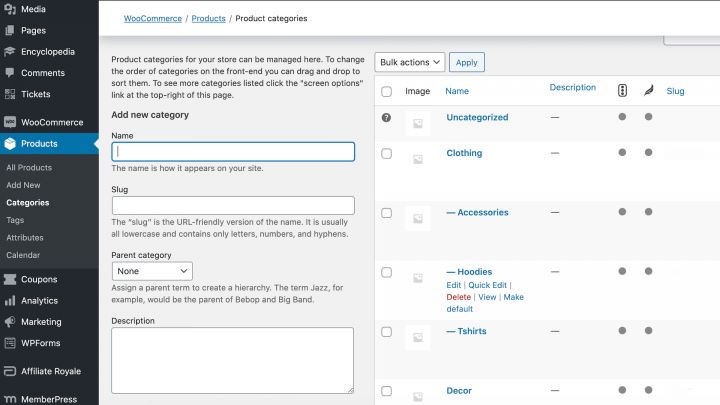
Task: Open Pages in the admin menu
Action: click(x=33, y=30)
